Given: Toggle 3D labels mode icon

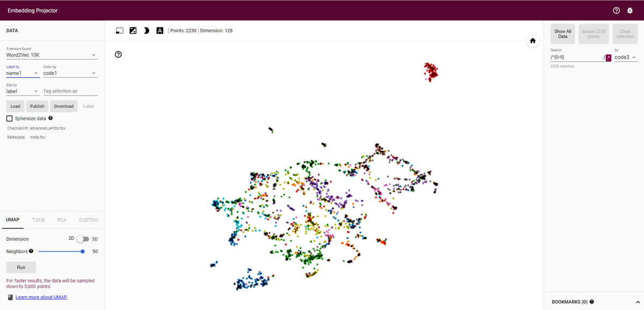Looking at the screenshot, I should pyautogui.click(x=160, y=31).
